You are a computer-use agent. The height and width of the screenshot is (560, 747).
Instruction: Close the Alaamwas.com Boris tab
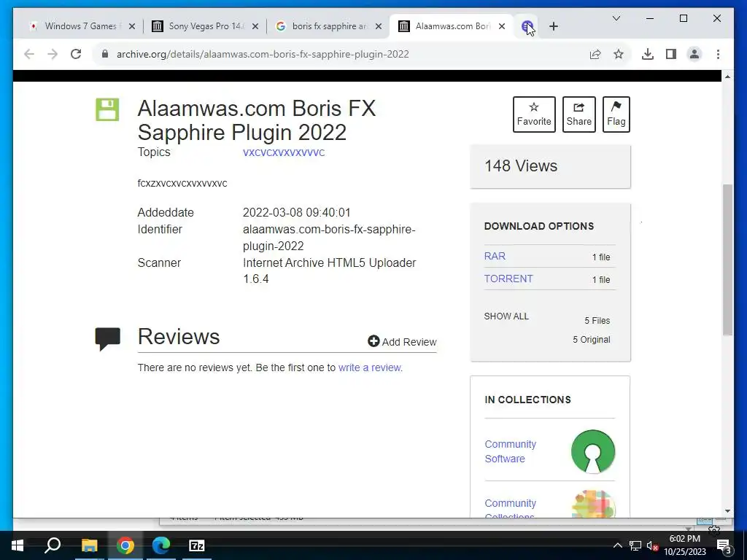(x=502, y=26)
